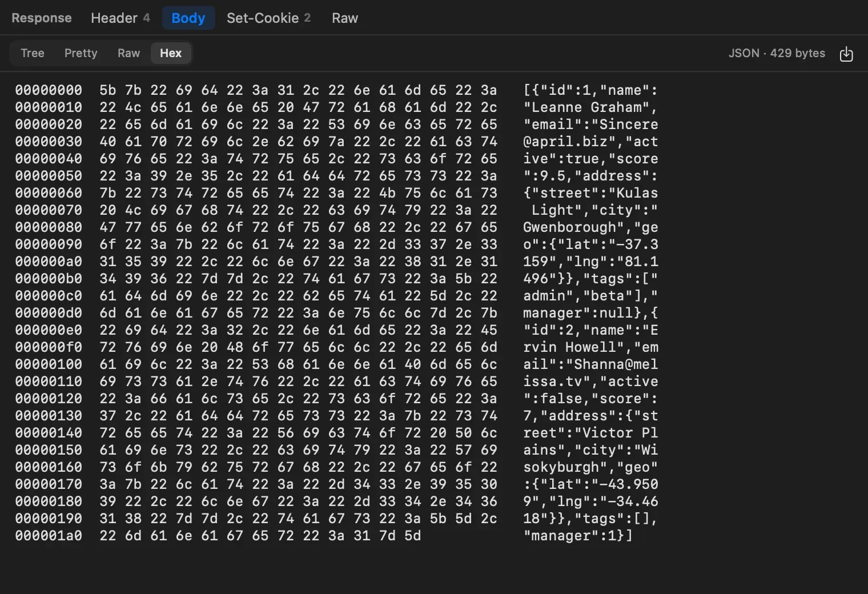Click offset 000000c0 row address
This screenshot has width=868, height=594.
click(49, 296)
